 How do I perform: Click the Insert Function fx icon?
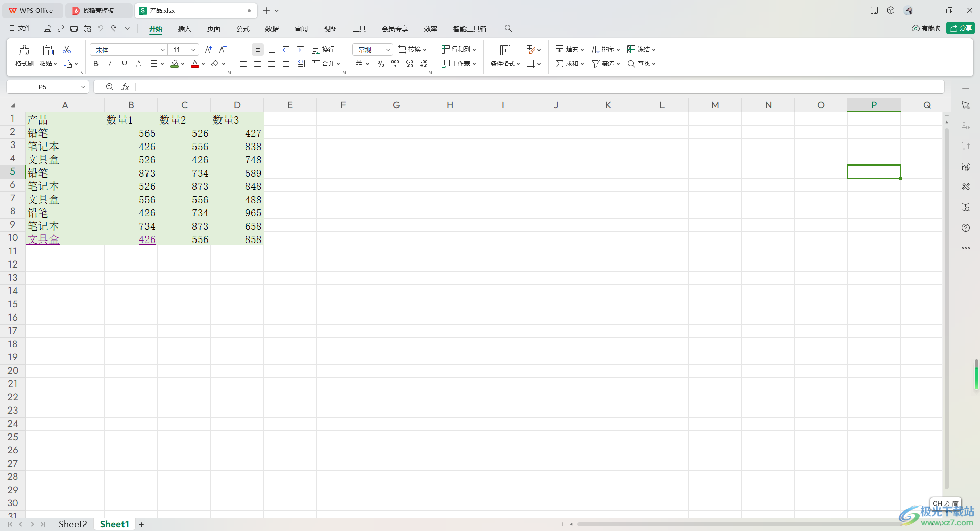coord(125,87)
